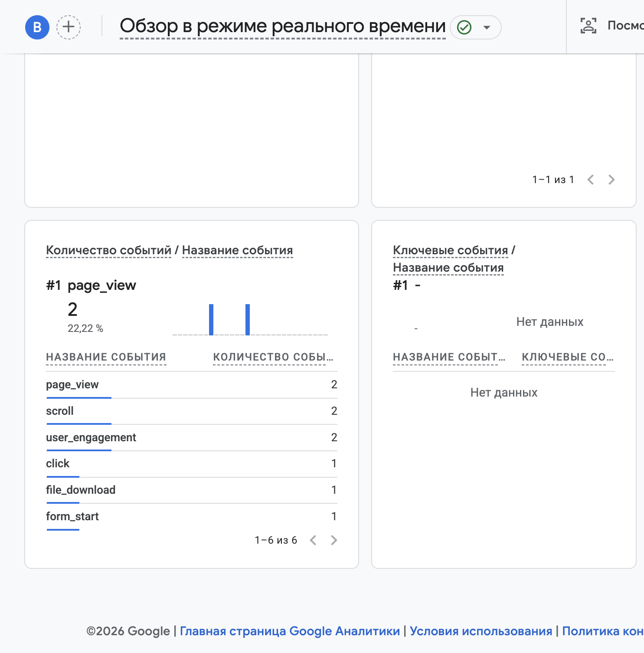The width and height of the screenshot is (644, 653).
Task: Click the report title Обзор в режиме реального времени
Action: click(283, 26)
